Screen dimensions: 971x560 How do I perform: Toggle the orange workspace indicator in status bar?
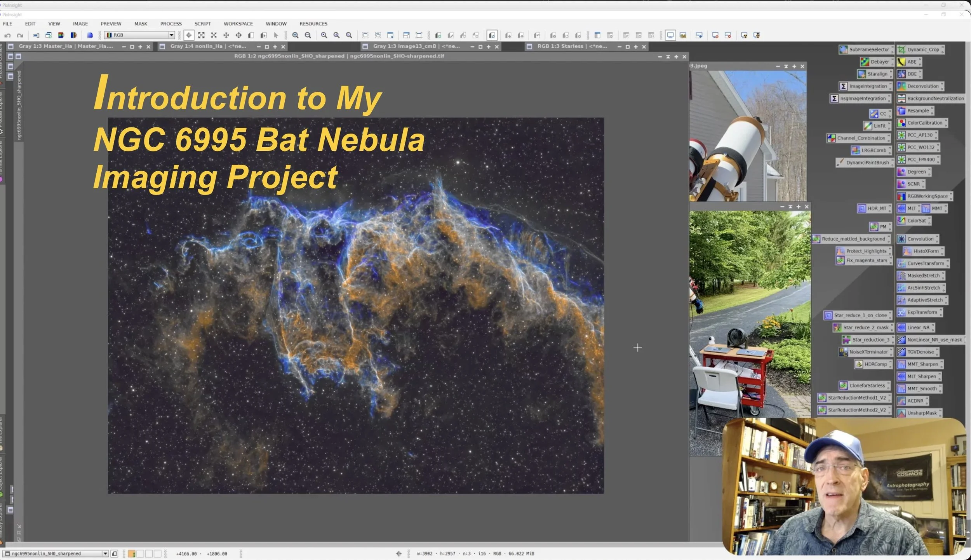point(132,554)
